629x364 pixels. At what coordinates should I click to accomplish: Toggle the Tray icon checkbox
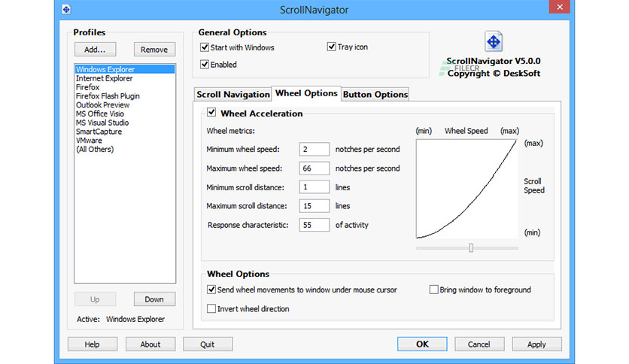331,47
